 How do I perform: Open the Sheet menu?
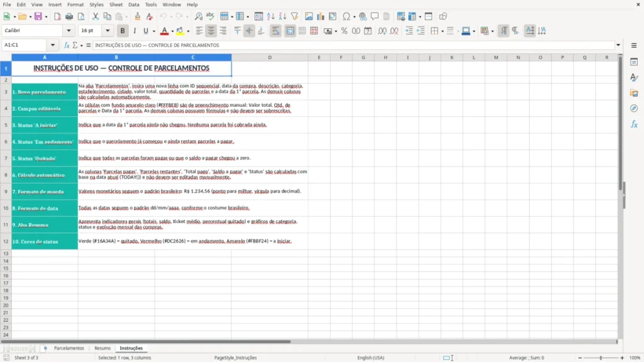[116, 4]
